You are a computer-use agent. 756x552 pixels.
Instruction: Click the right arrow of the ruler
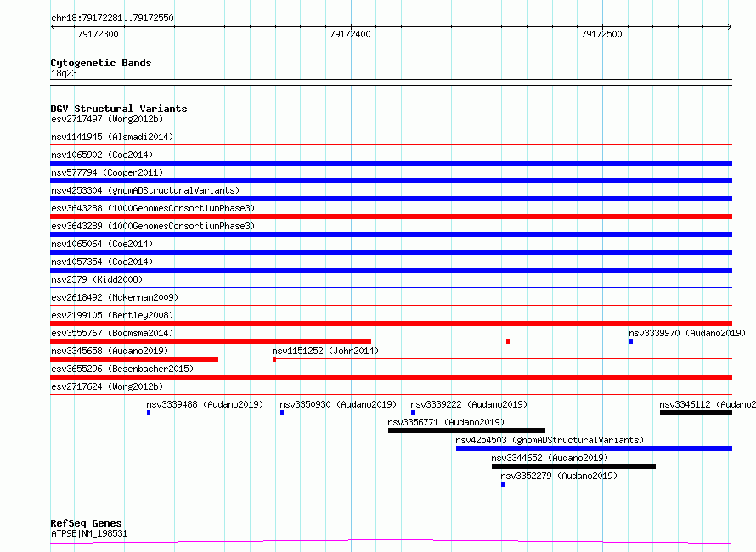point(730,27)
